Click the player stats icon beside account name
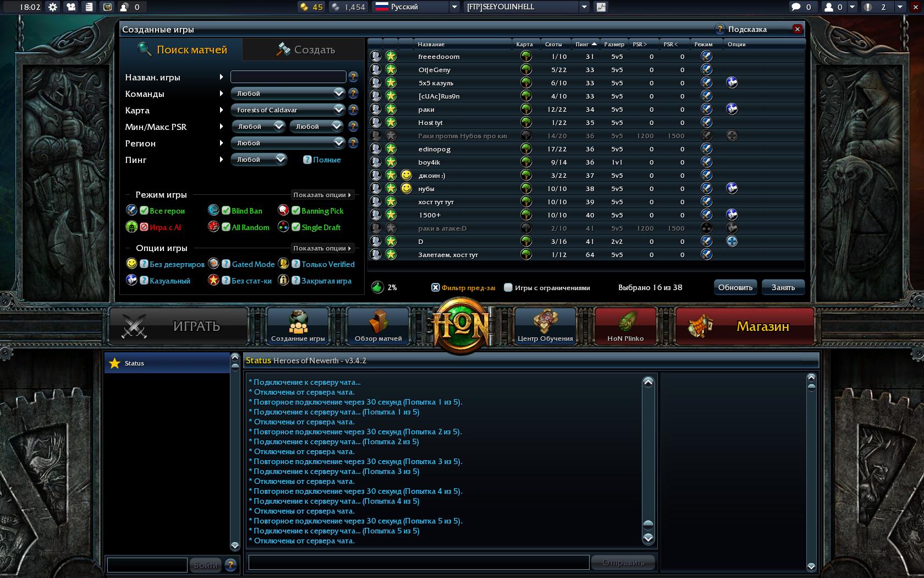924x578 pixels. (x=601, y=7)
